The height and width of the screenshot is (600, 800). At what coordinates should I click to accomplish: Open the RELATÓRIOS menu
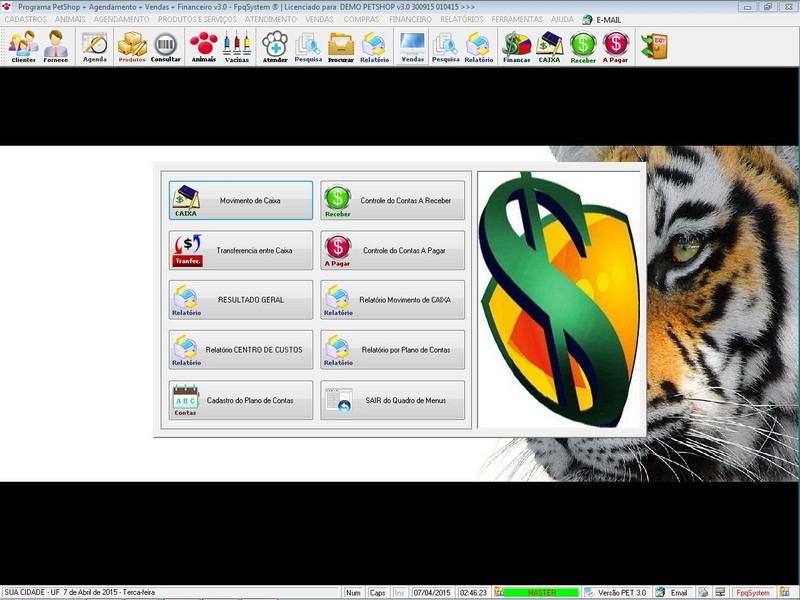tap(461, 19)
